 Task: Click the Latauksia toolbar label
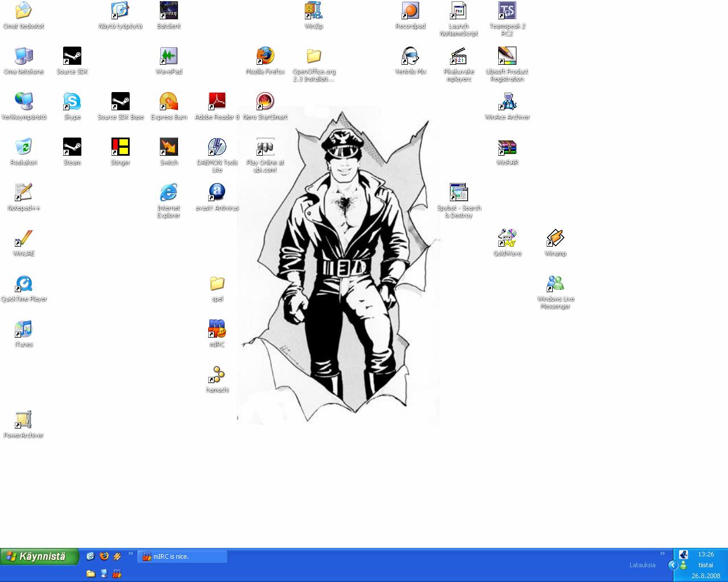tap(642, 565)
